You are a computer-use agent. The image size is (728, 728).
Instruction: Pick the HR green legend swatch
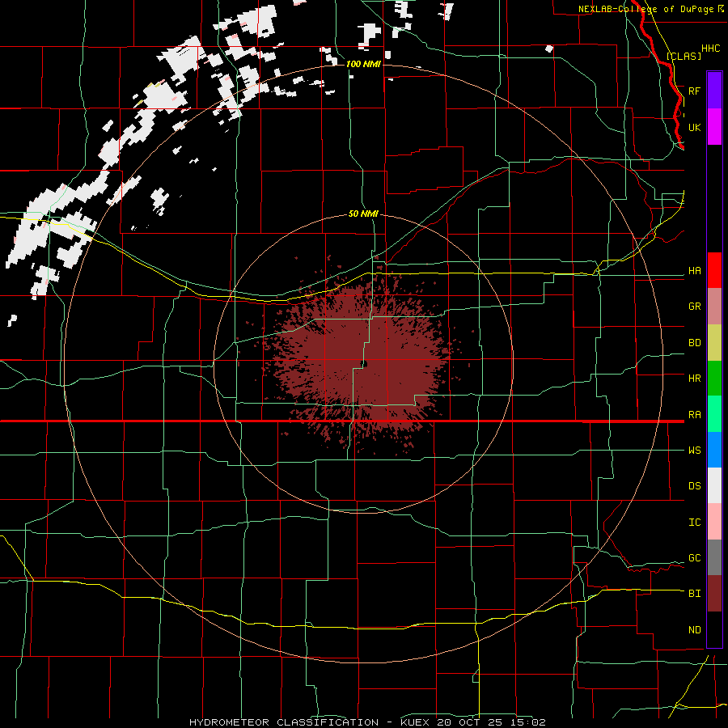coord(714,379)
